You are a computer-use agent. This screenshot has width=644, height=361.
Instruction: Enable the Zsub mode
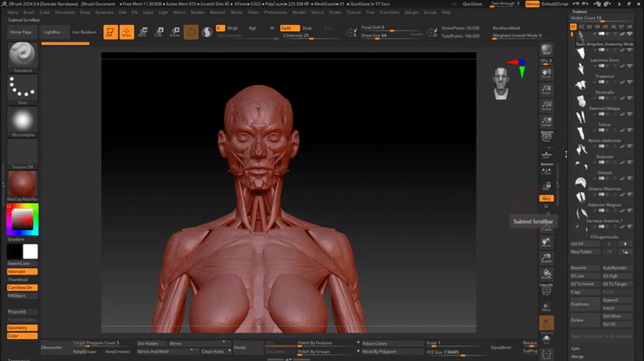point(307,28)
